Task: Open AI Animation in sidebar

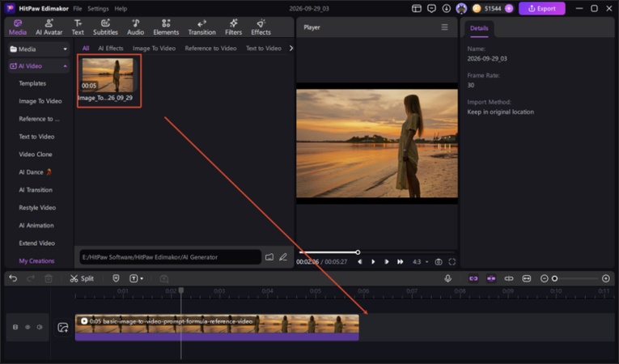Action: tap(36, 226)
